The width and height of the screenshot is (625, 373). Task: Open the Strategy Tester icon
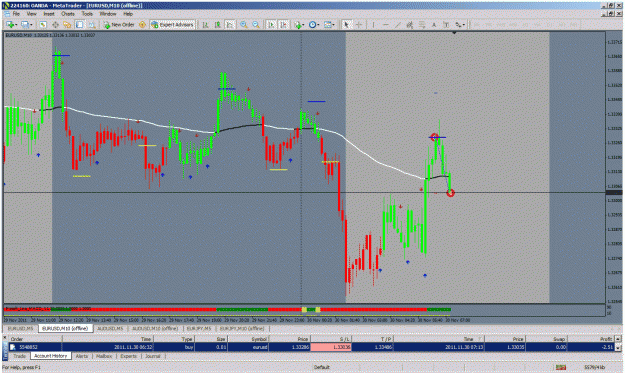[92, 25]
